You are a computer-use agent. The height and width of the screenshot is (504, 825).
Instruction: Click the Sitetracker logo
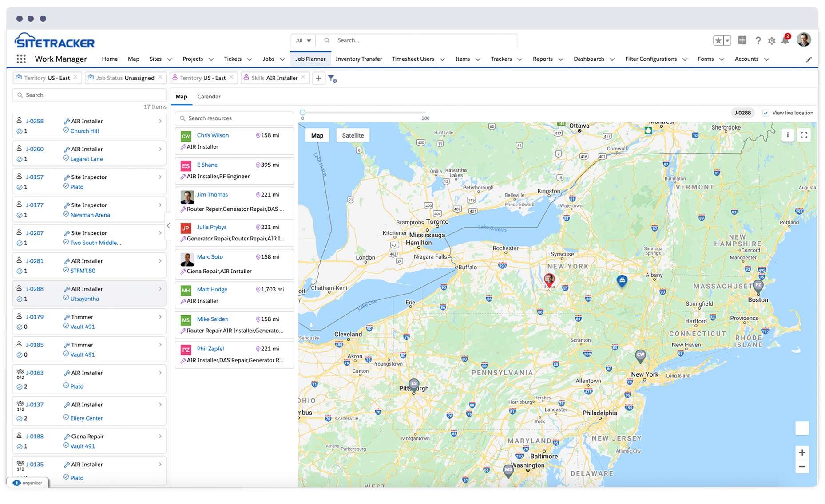(x=54, y=41)
